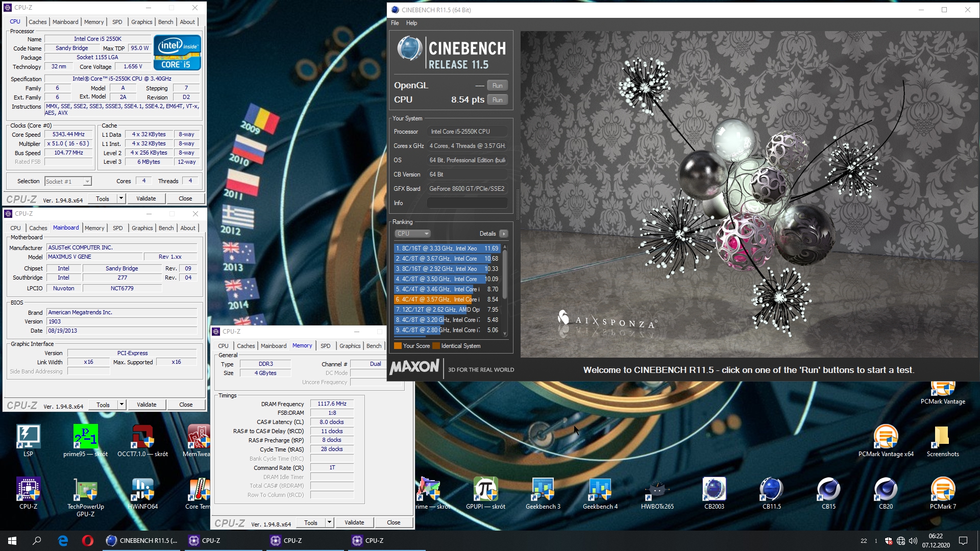The image size is (980, 551).
Task: Open the CB11.5 desktop shortcut
Action: [771, 493]
